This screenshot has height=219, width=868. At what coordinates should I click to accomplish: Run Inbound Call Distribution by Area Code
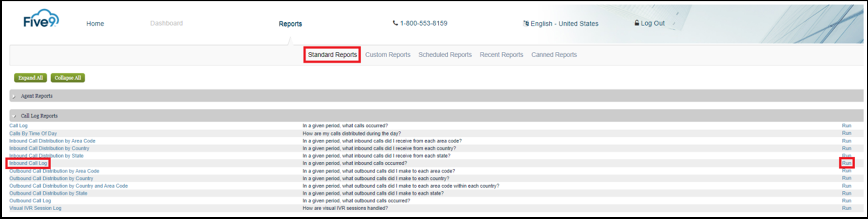tap(846, 141)
